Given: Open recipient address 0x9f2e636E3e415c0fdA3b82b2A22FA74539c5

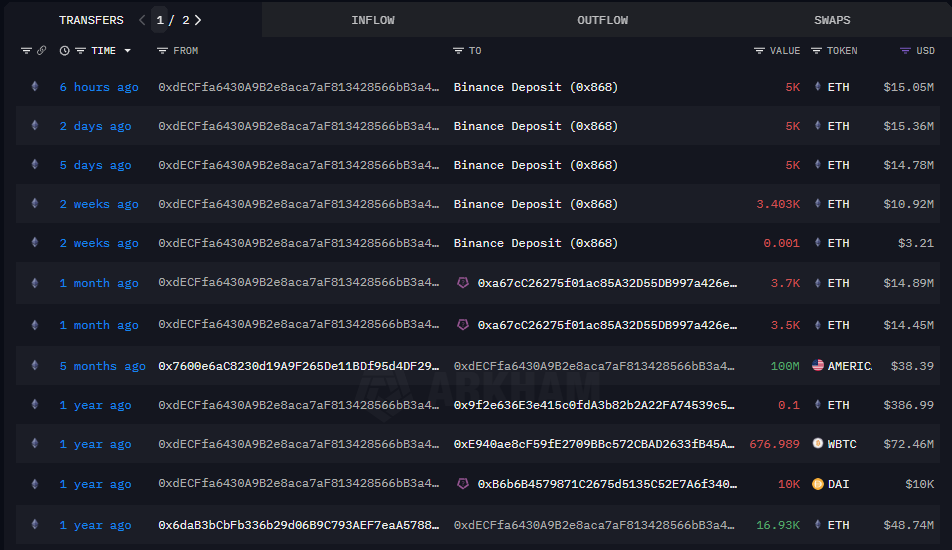Looking at the screenshot, I should [x=594, y=405].
